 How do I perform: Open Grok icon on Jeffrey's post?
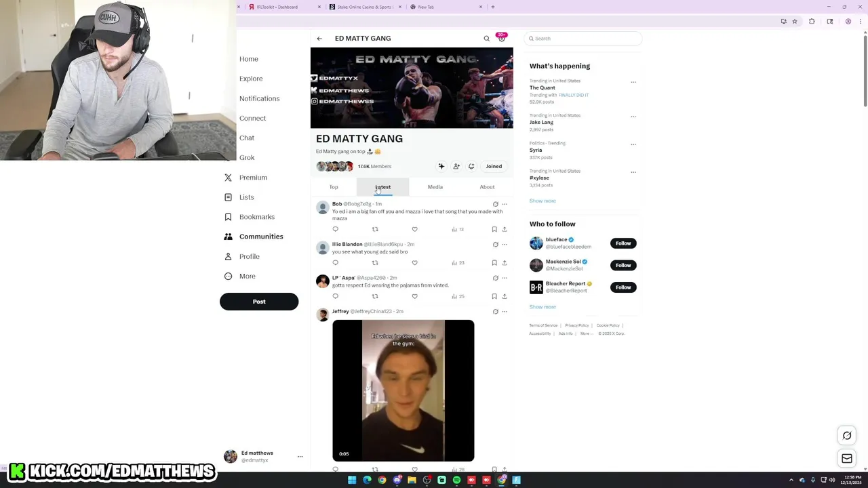click(x=496, y=312)
